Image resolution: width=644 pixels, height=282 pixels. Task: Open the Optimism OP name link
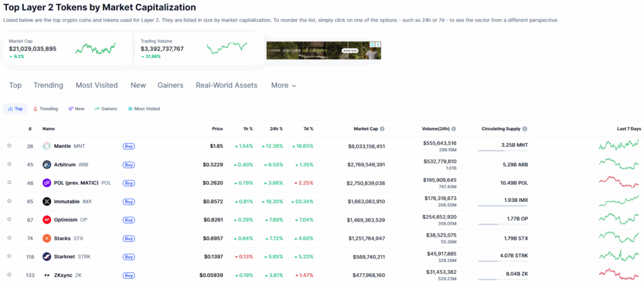pyautogui.click(x=70, y=220)
